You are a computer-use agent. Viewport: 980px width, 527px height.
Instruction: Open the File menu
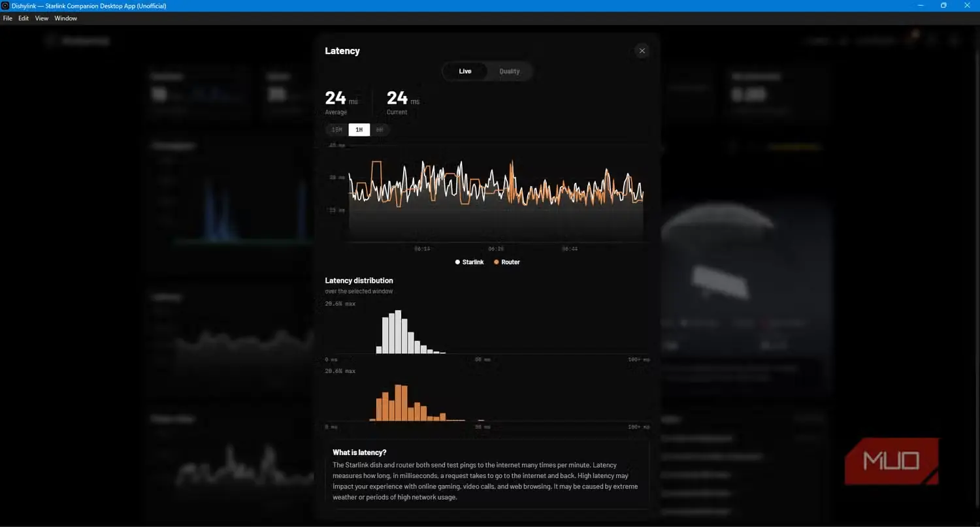(8, 18)
